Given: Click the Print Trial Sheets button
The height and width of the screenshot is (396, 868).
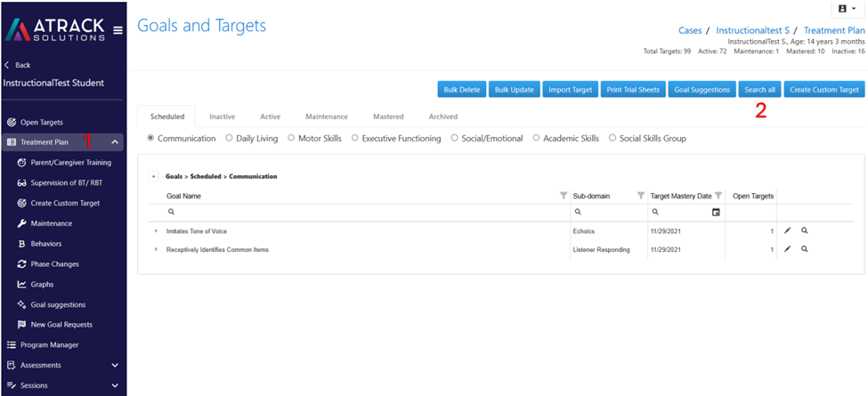Looking at the screenshot, I should 633,90.
